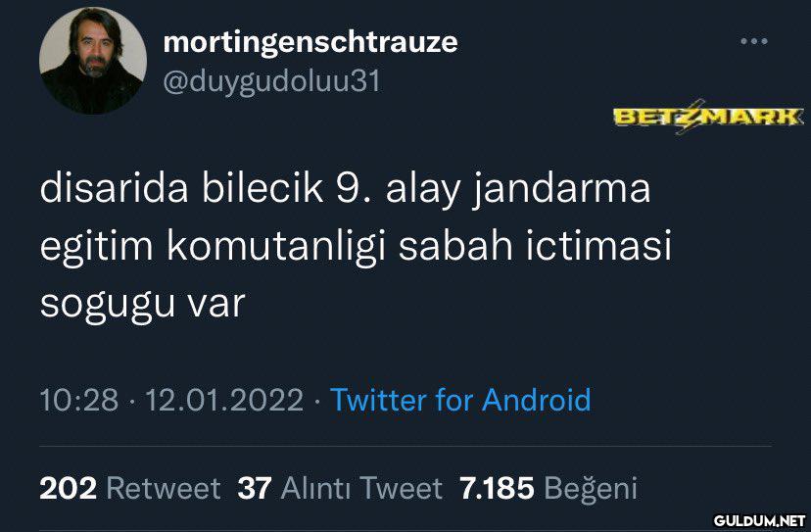
Task: Click the Retweet label next to 202
Action: [x=164, y=488]
